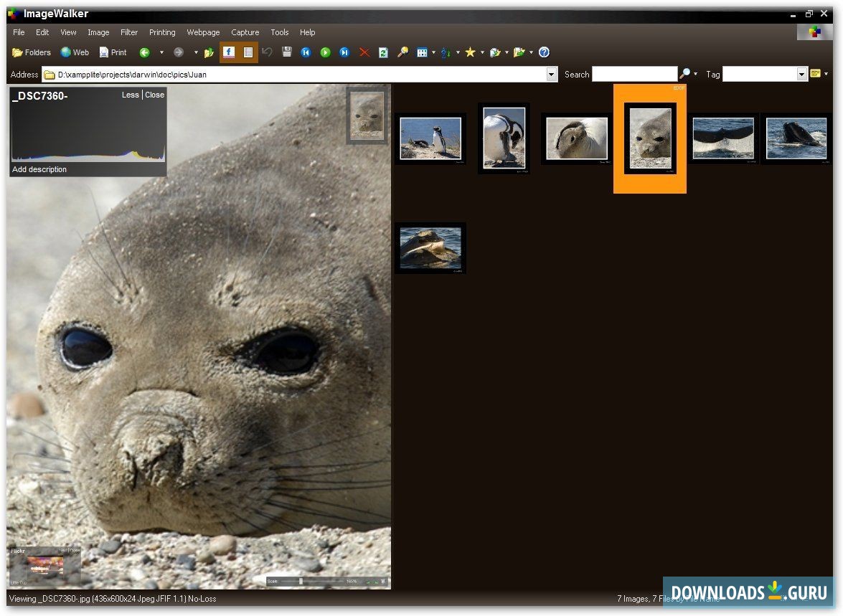
Task: Open the Webpage menu
Action: (203, 32)
